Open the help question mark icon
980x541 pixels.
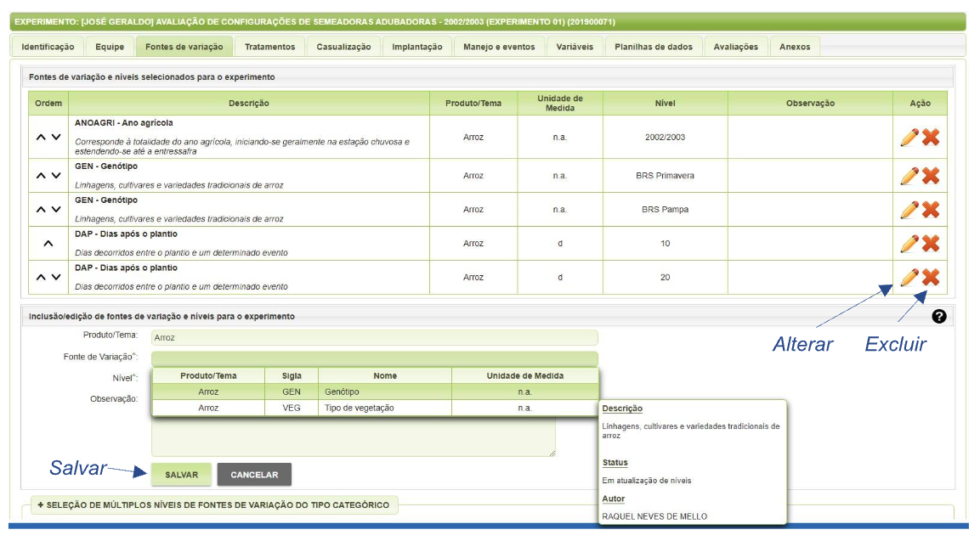938,316
